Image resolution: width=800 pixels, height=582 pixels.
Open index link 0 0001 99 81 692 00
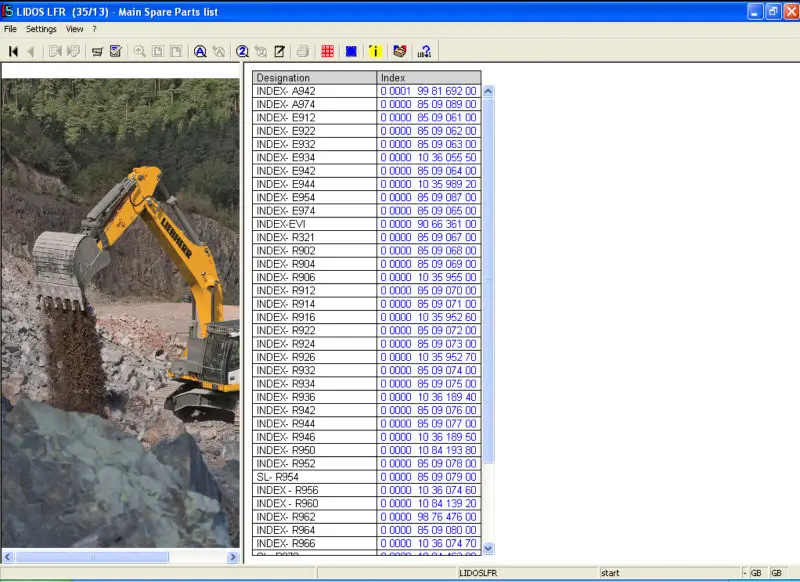coord(428,91)
